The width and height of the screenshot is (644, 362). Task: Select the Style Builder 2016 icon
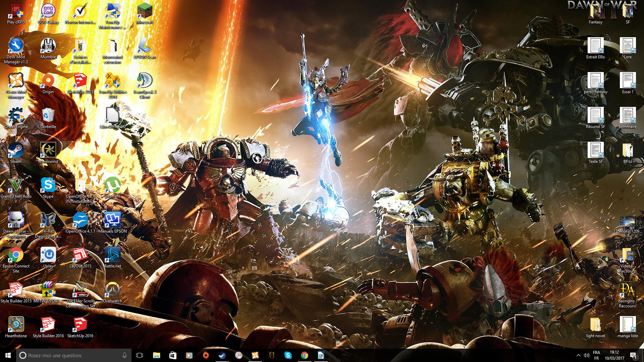[x=48, y=327]
